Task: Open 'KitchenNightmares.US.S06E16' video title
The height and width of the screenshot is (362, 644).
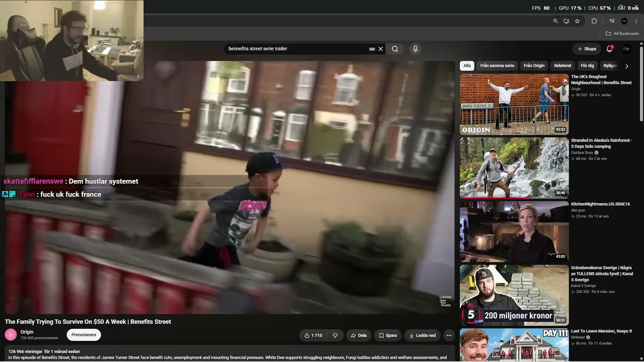Action: (x=600, y=204)
